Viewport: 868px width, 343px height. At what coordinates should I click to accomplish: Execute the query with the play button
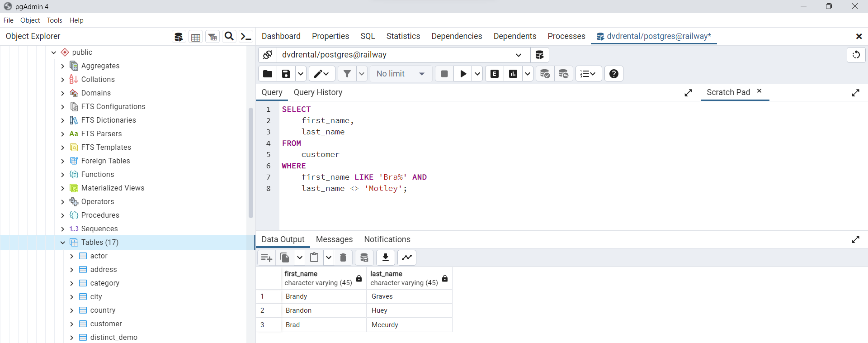tap(463, 74)
